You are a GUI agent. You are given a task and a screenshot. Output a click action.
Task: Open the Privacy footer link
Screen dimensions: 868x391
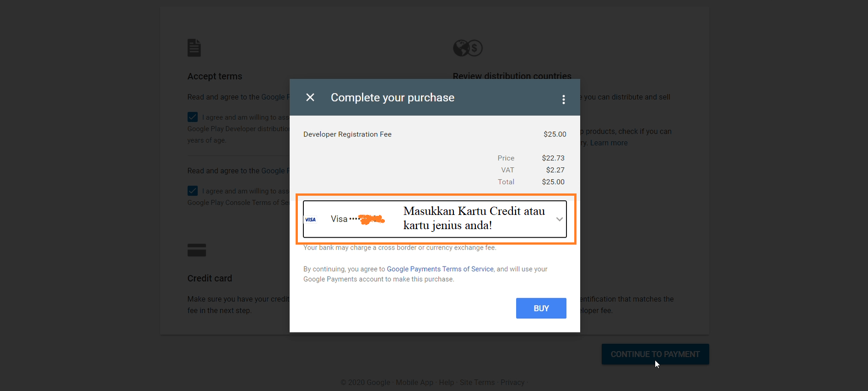(x=512, y=382)
